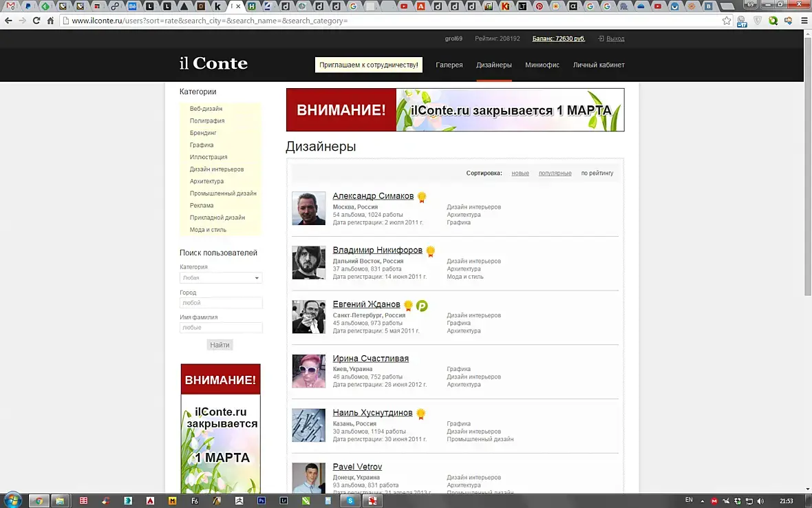Viewport: 812px width, 508px height.
Task: Bookmark this page with the star icon
Action: pyautogui.click(x=727, y=21)
